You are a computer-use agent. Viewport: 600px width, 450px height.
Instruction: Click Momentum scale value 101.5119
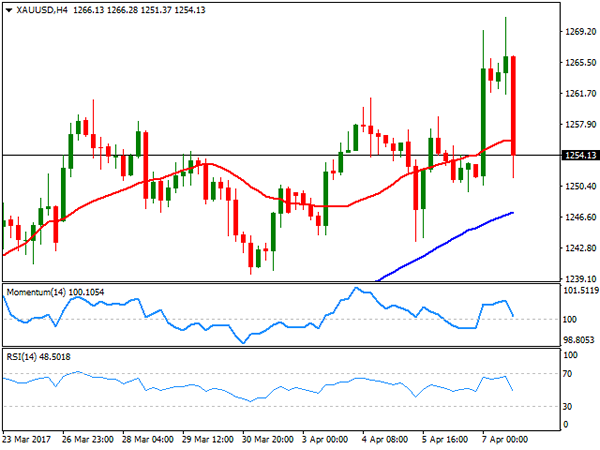[x=581, y=290]
